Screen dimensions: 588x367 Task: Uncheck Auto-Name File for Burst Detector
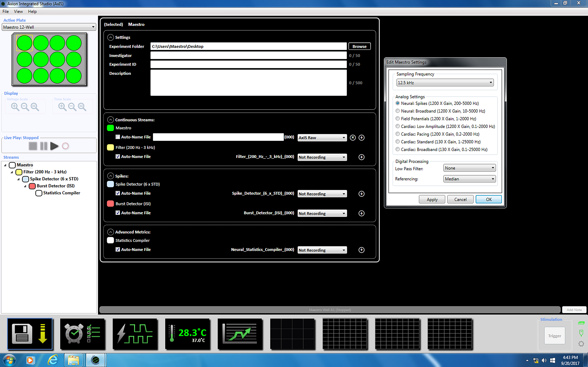[x=118, y=213]
